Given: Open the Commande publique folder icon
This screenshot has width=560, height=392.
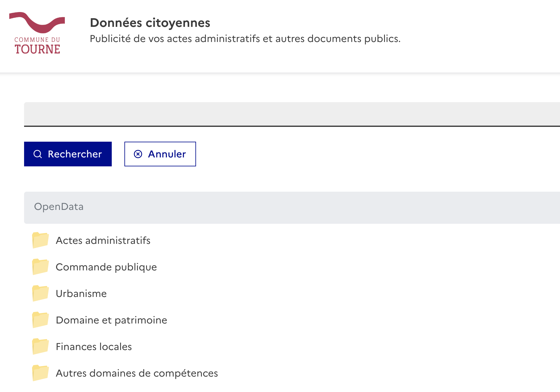Looking at the screenshot, I should coord(40,267).
